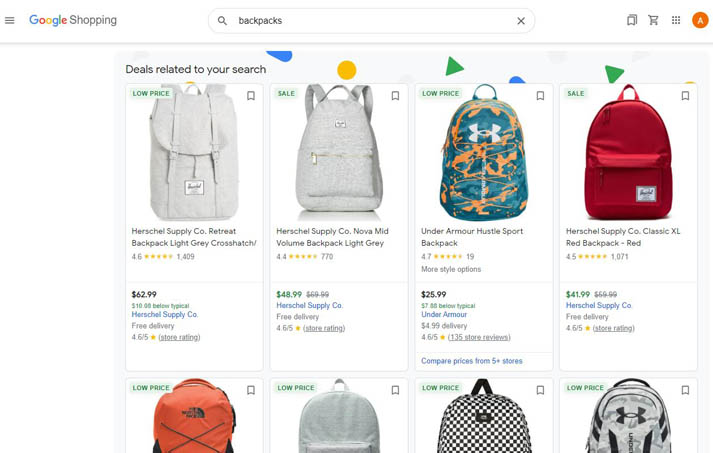Open saved items collection icon
The height and width of the screenshot is (453, 713).
[632, 20]
